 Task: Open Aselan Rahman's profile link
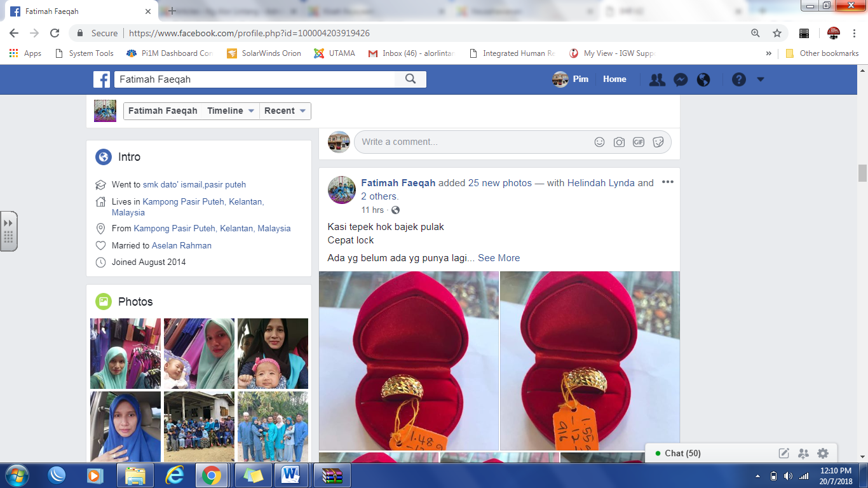coord(182,245)
